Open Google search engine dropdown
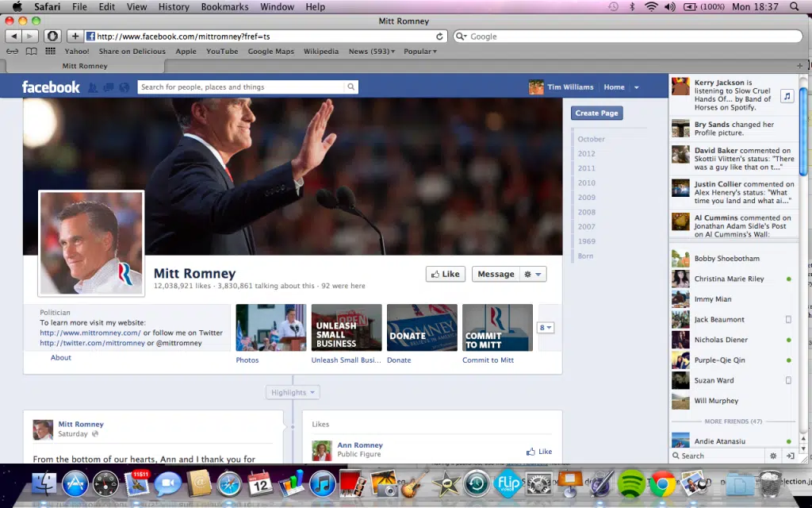Image resolution: width=812 pixels, height=508 pixels. 461,37
